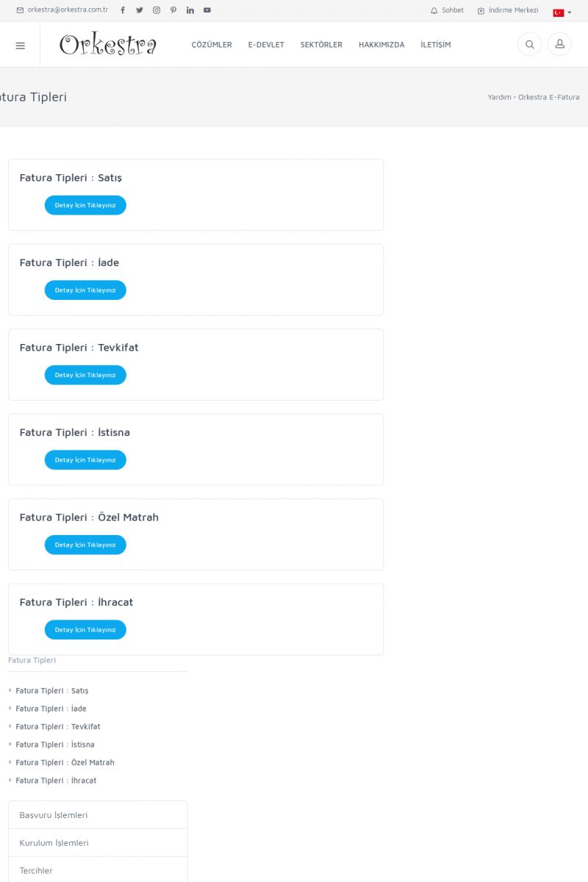
Task: Click the Facebook icon in top bar
Action: coord(123,10)
